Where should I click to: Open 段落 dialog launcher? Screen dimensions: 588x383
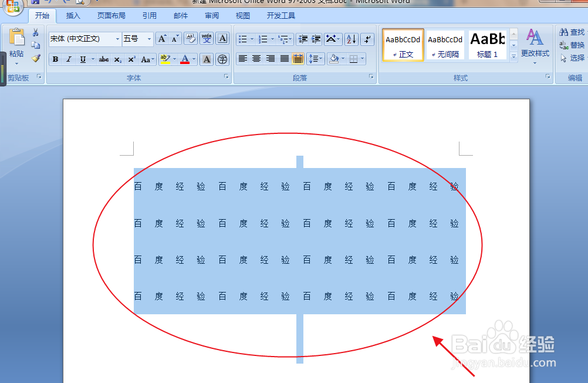(x=371, y=76)
